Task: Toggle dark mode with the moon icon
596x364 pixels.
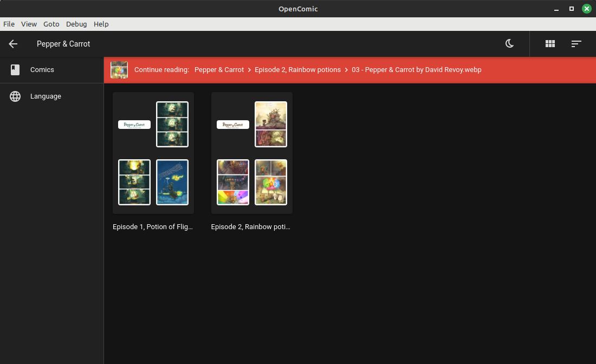Action: pyautogui.click(x=509, y=44)
